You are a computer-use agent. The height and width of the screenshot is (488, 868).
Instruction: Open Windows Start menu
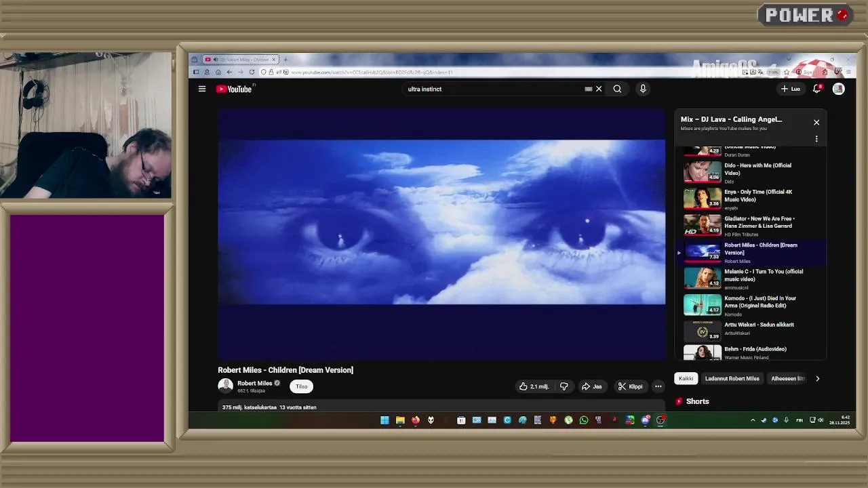[x=384, y=420]
